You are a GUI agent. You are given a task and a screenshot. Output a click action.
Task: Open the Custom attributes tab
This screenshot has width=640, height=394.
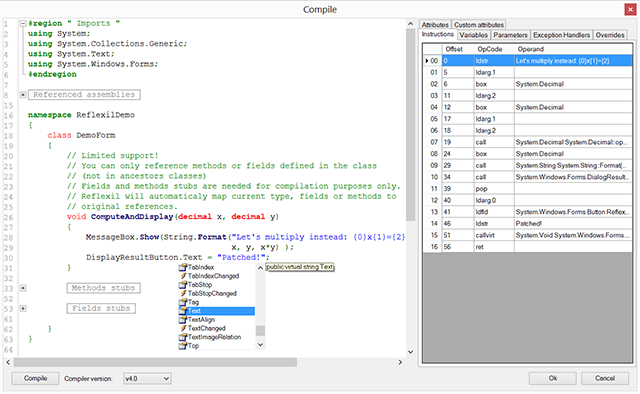click(479, 25)
